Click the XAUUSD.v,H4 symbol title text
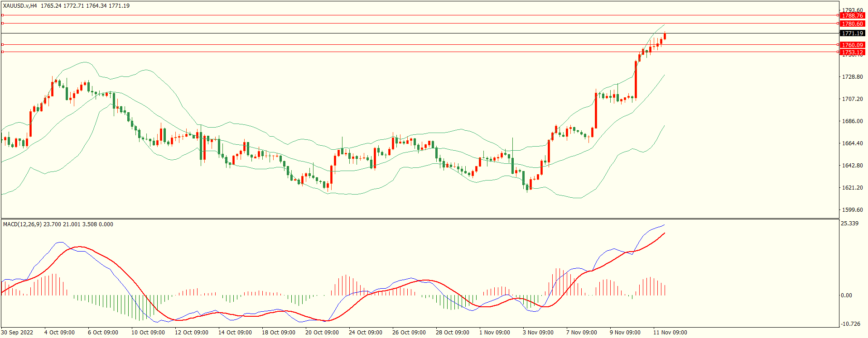Screen dimensions: 868x338 (x=20, y=6)
